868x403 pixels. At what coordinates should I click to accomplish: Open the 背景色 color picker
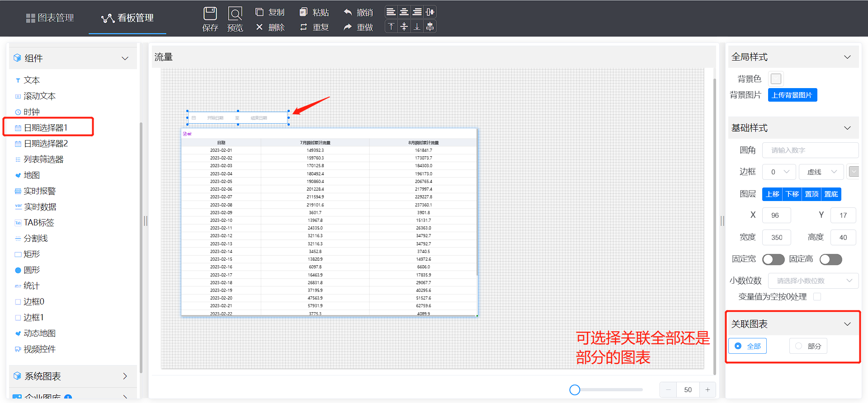point(776,79)
